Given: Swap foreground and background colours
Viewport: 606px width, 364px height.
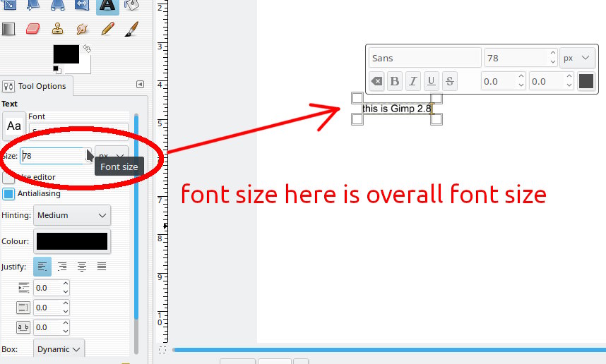Looking at the screenshot, I should click(x=87, y=49).
